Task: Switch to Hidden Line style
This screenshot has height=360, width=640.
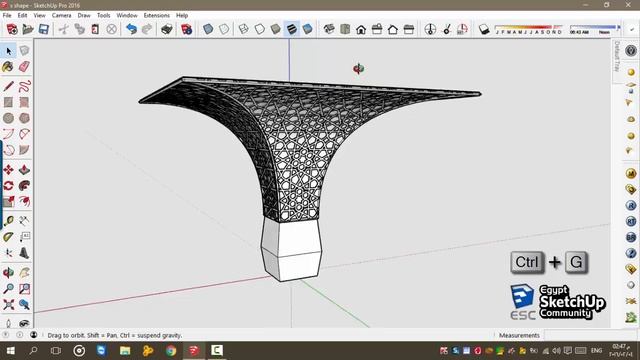Action: click(x=260, y=29)
